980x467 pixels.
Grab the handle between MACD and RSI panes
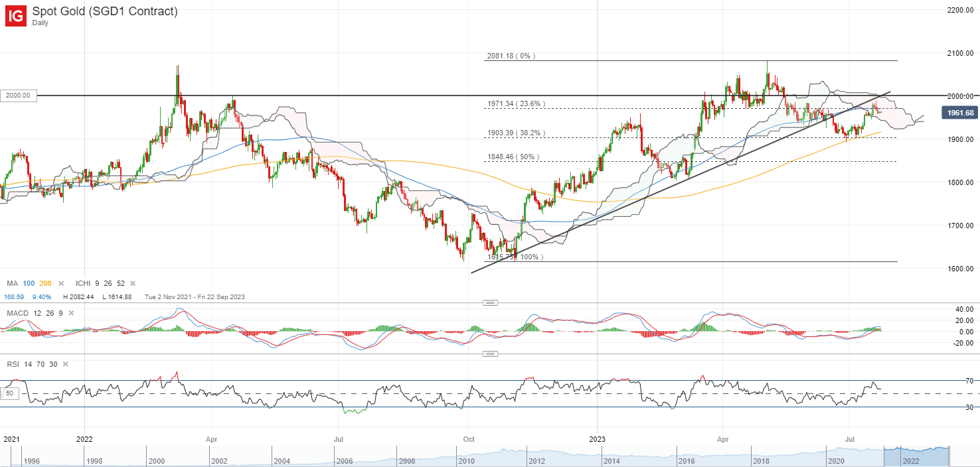pos(490,354)
